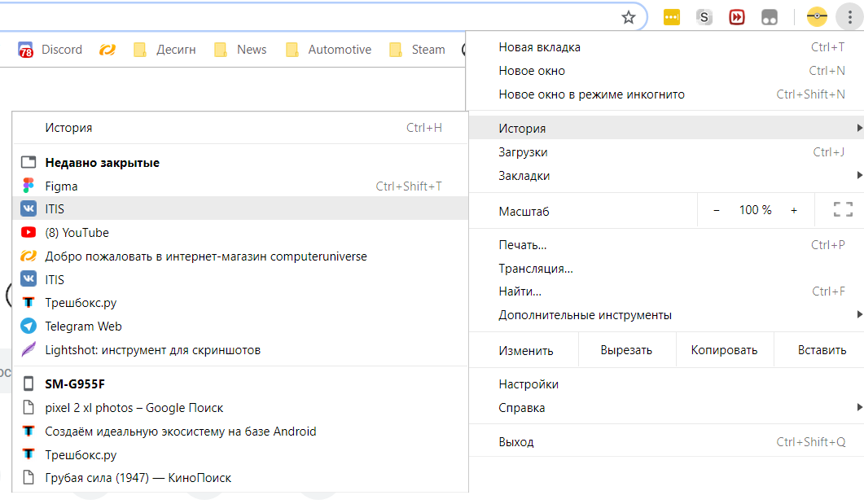Open Грубая сила (1947) — КиноПоиск
Viewport: 864px width, 504px height.
[240, 478]
